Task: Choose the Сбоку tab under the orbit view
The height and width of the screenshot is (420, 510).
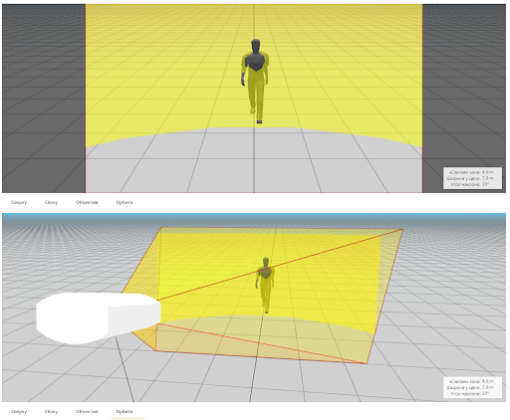Action: (51, 411)
